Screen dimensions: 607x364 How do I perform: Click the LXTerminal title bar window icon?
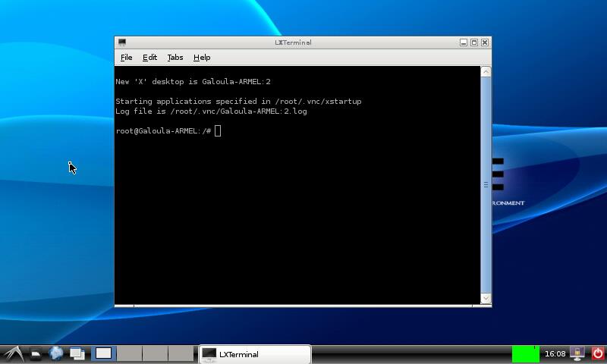pyautogui.click(x=122, y=42)
